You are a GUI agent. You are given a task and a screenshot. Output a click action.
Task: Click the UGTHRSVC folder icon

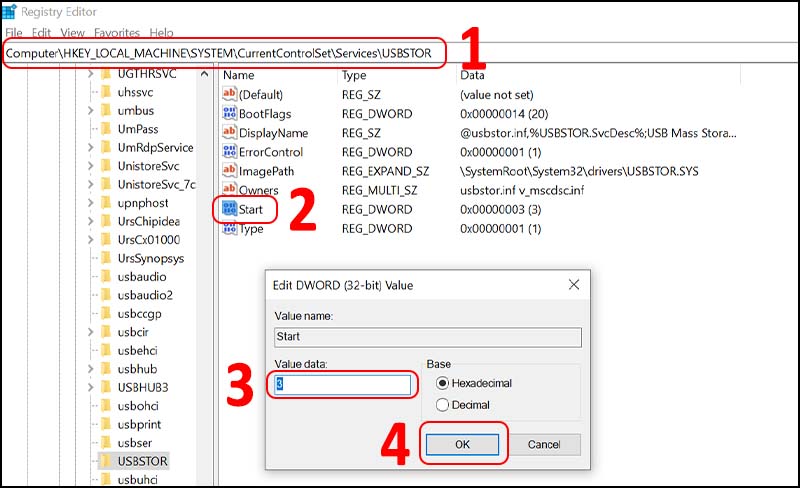tap(106, 74)
